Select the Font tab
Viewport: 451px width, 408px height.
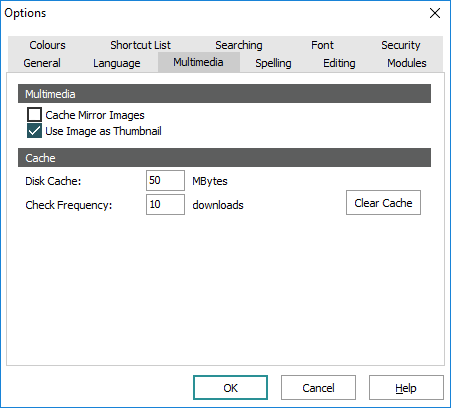[322, 45]
